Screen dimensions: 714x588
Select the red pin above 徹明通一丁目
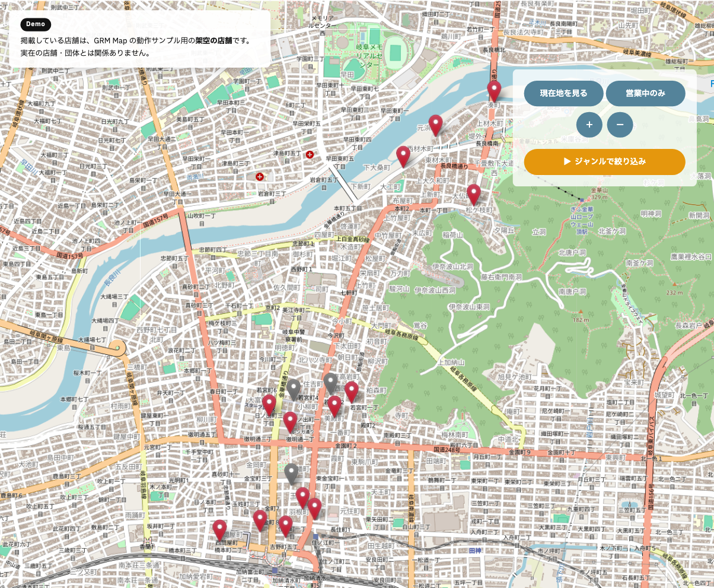click(x=289, y=422)
